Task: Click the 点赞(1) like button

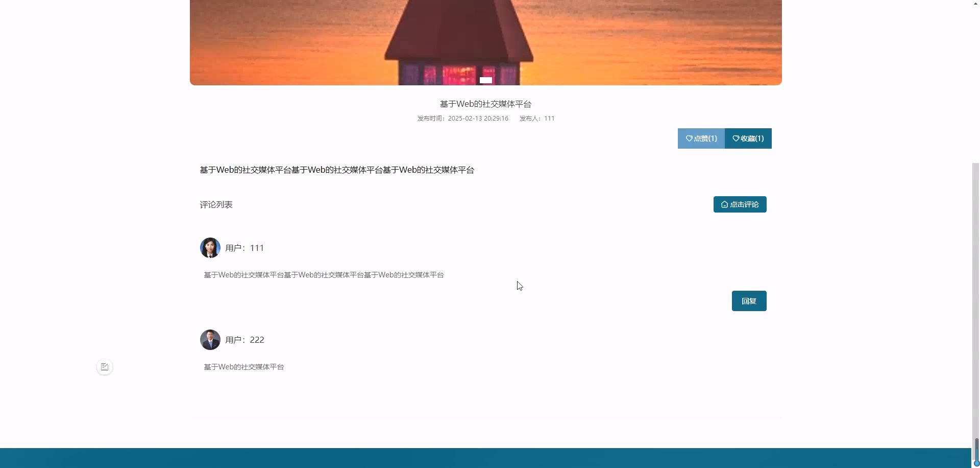Action: click(701, 138)
